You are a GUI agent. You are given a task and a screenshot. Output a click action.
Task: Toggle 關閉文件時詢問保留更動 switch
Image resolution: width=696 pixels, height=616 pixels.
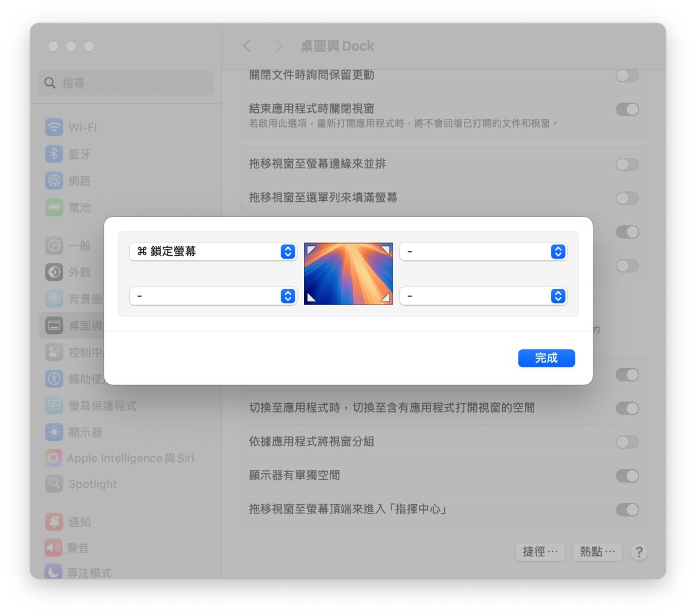pyautogui.click(x=627, y=75)
